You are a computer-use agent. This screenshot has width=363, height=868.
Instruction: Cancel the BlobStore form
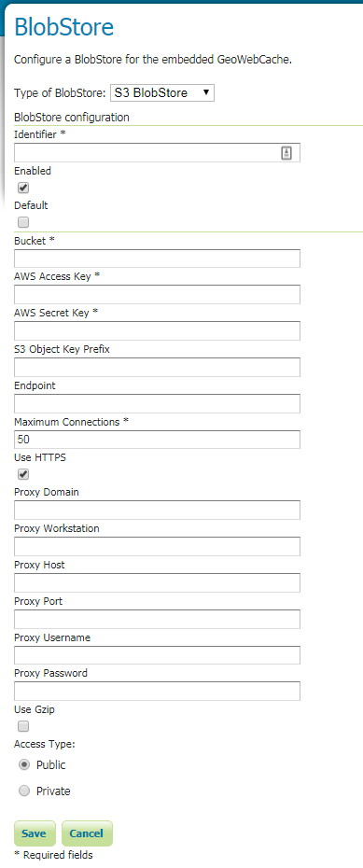(87, 833)
